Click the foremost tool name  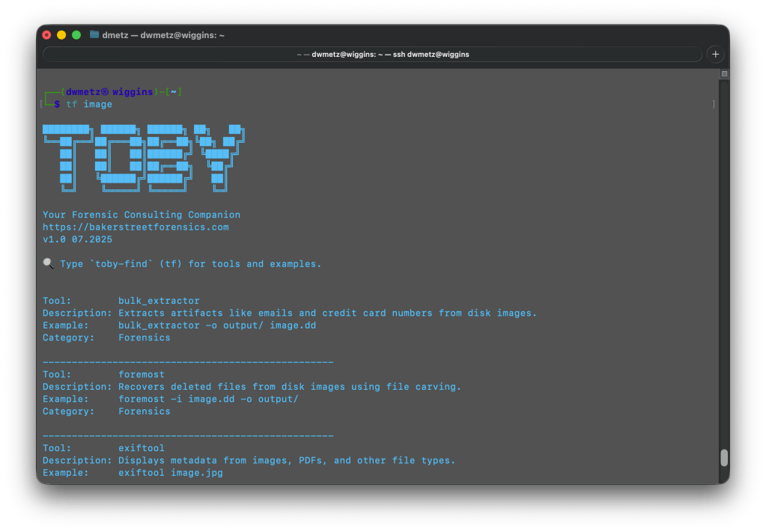(x=142, y=374)
